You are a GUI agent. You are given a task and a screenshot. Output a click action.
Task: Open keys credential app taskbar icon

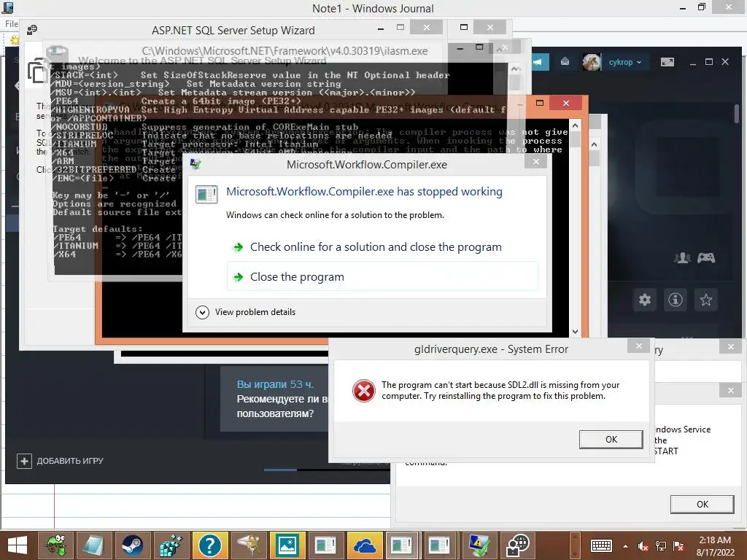pos(248,545)
